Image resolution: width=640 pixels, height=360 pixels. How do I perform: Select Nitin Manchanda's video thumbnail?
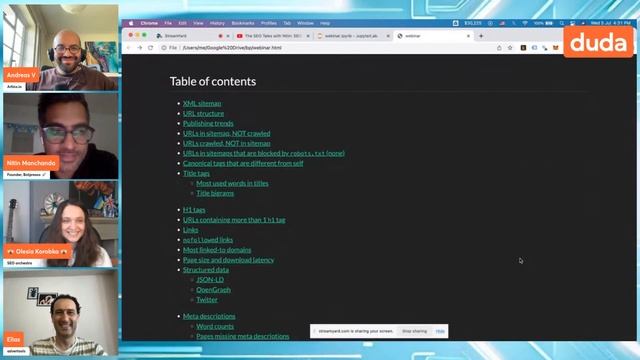pos(61,136)
